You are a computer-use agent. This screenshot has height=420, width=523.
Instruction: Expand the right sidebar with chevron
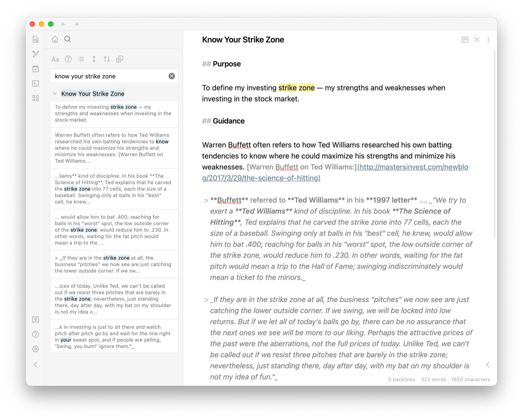488,365
